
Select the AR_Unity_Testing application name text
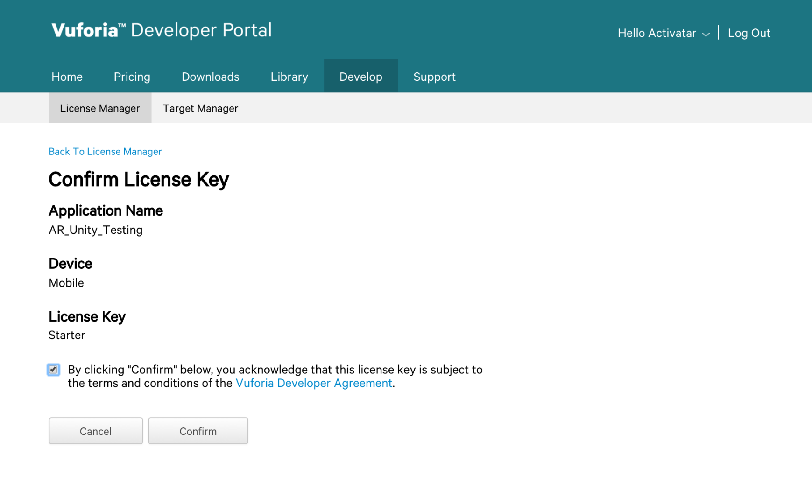[96, 230]
